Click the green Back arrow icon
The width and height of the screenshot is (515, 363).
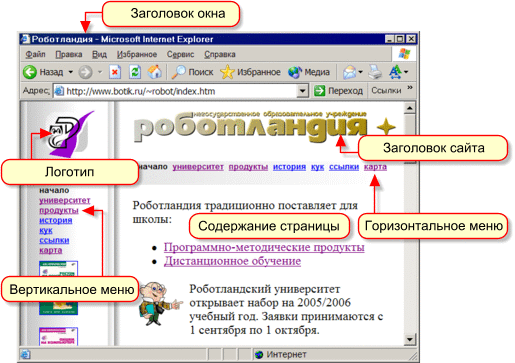point(30,72)
